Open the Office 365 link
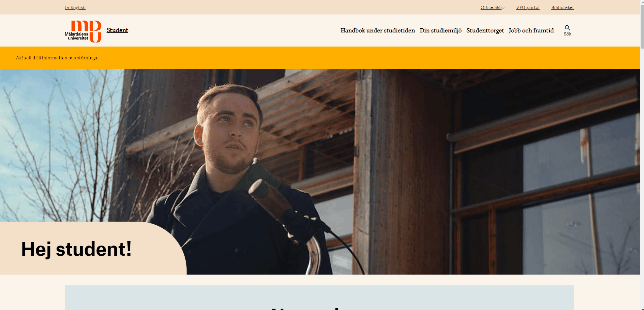Screen dimensions: 644x310 click(491, 7)
